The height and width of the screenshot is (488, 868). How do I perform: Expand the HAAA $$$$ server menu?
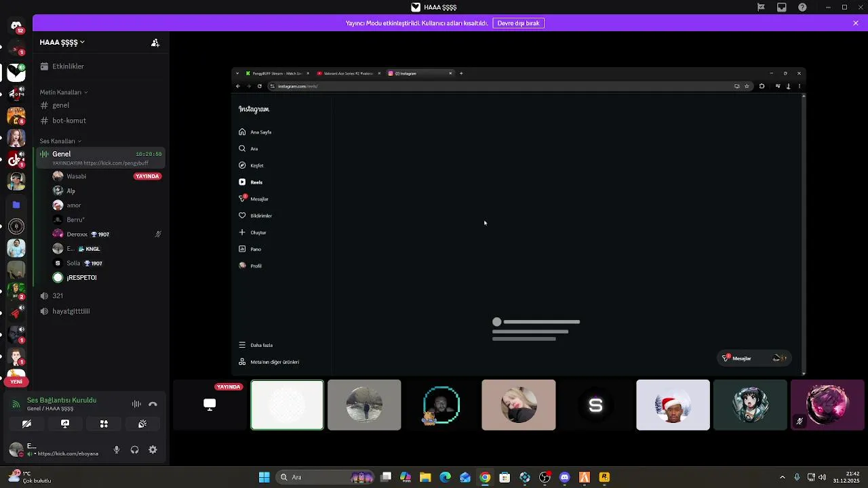pyautogui.click(x=62, y=42)
